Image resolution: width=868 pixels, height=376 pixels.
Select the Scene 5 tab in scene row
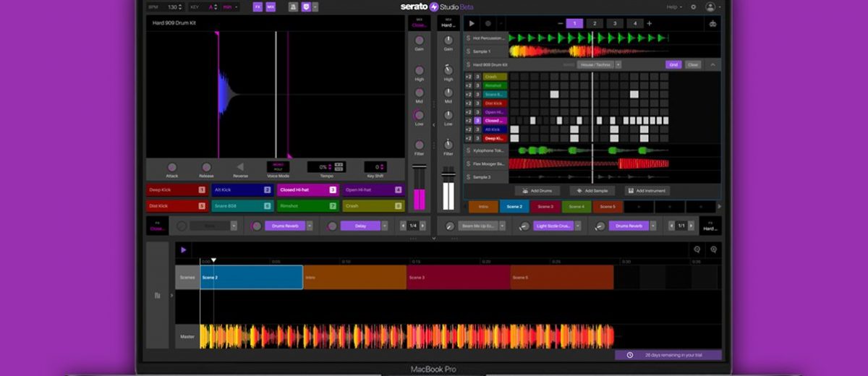click(608, 207)
